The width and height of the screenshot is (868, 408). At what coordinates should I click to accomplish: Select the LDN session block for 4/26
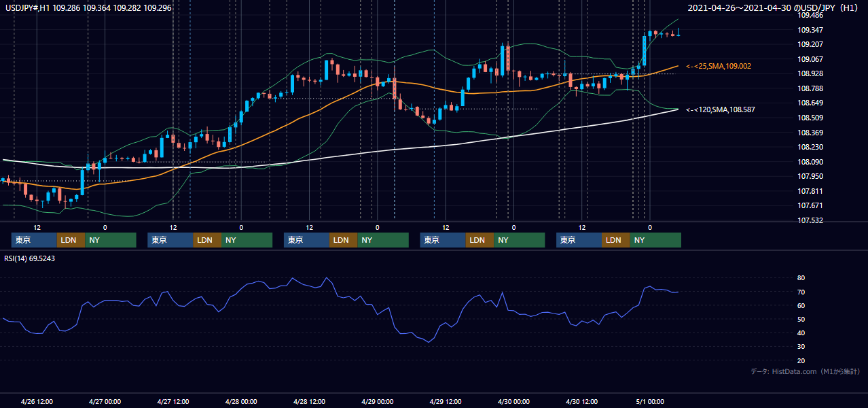click(x=71, y=240)
